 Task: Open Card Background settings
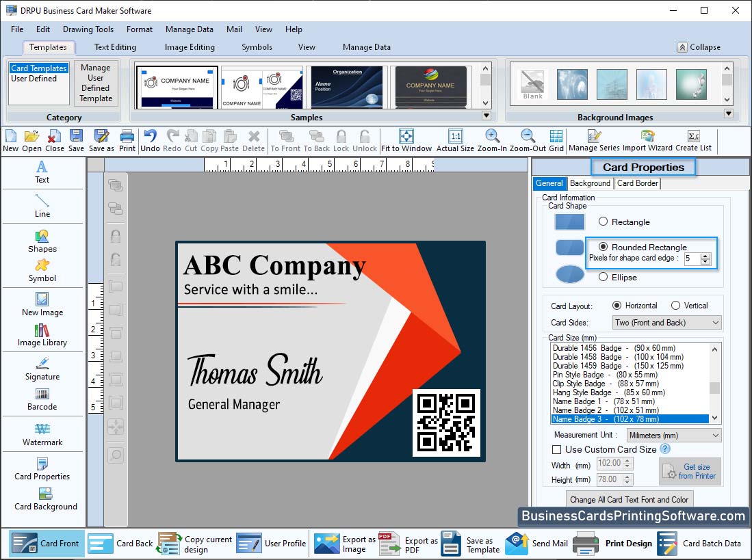pyautogui.click(x=46, y=499)
